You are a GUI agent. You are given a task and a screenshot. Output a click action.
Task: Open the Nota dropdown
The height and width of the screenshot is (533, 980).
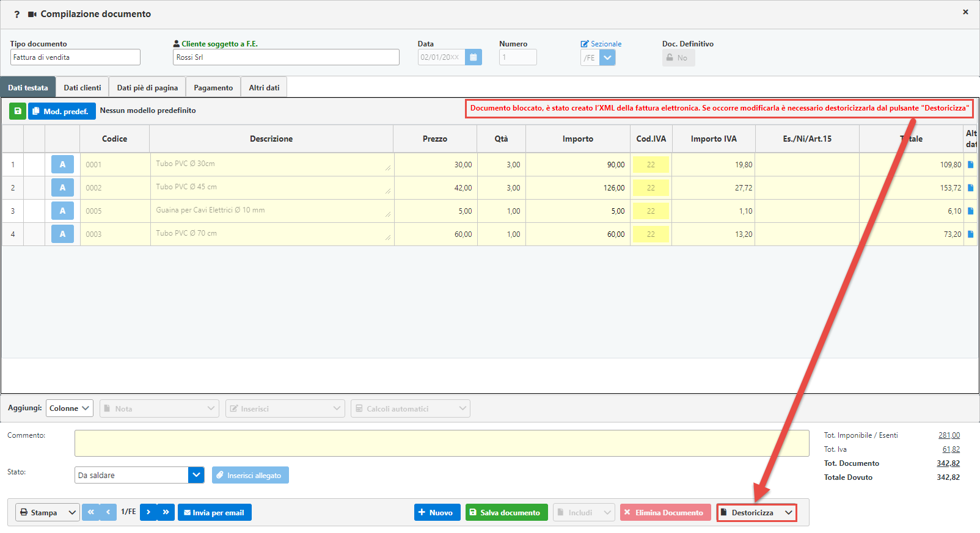[x=159, y=408]
